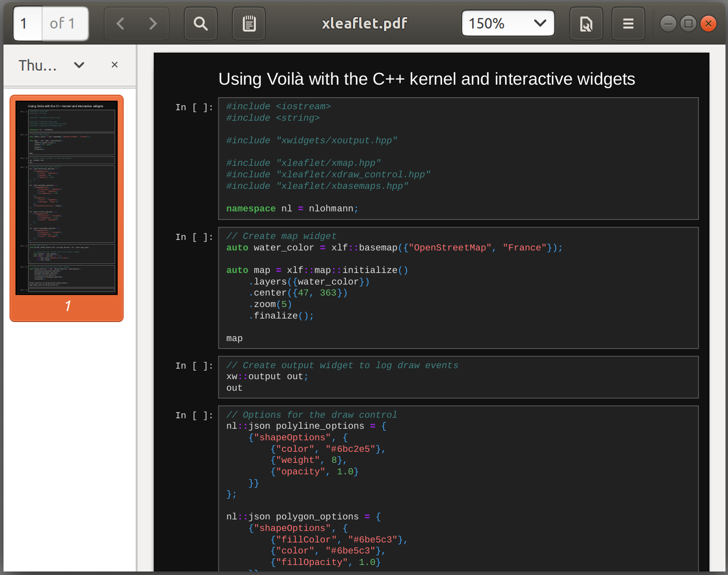728x575 pixels.
Task: Click '.center({47, 363})' code line
Action: pos(298,293)
